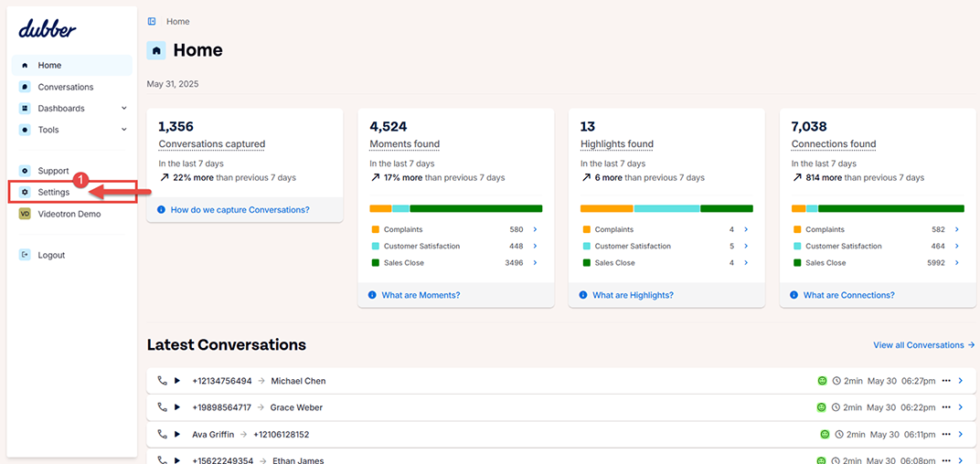Click the Support icon in the sidebar

(25, 171)
